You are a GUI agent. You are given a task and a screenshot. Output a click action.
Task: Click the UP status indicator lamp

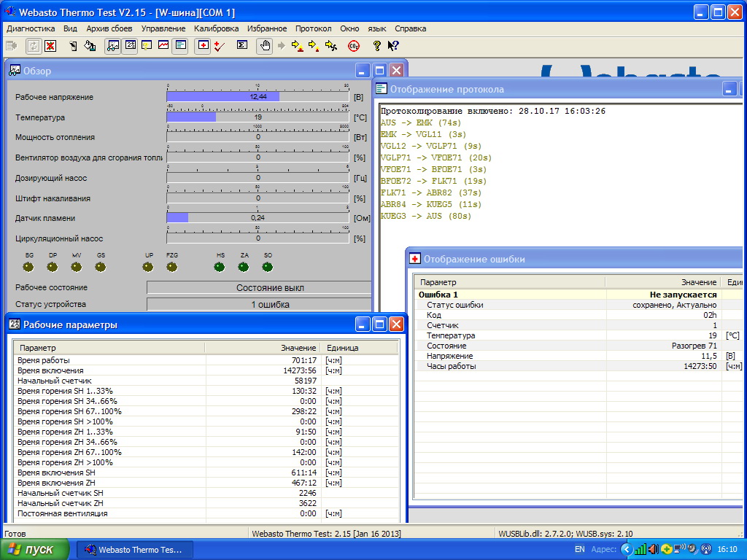click(148, 267)
